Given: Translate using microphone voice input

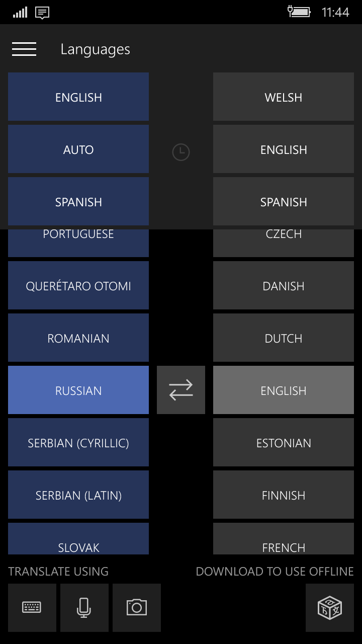Looking at the screenshot, I should tap(84, 607).
